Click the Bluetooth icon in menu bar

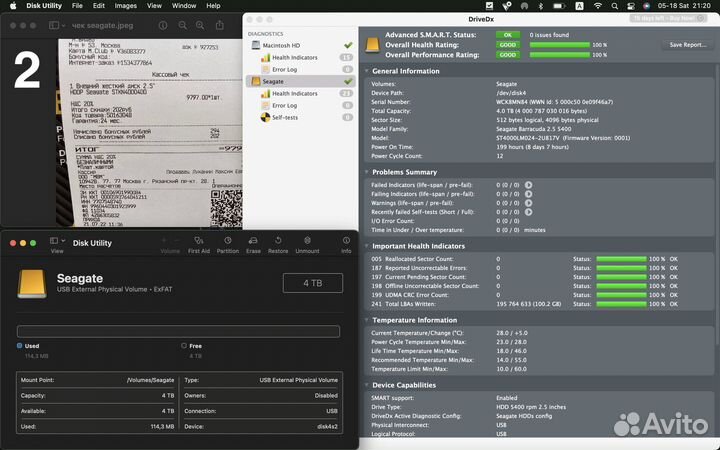click(540, 6)
